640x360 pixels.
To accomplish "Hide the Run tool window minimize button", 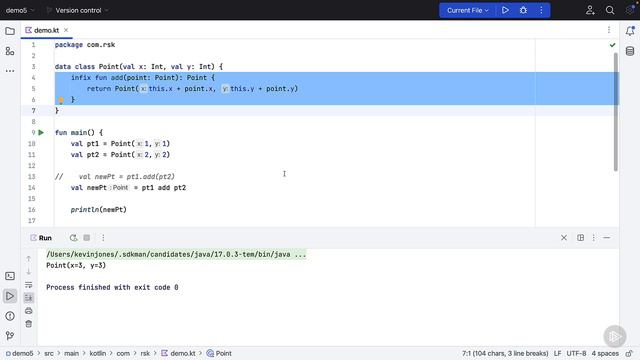I will (x=607, y=238).
